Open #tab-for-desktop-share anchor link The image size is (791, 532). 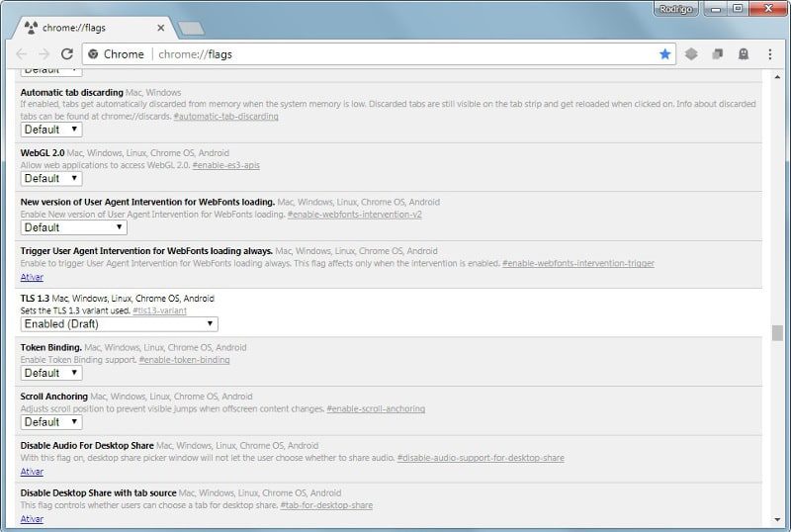(x=326, y=504)
